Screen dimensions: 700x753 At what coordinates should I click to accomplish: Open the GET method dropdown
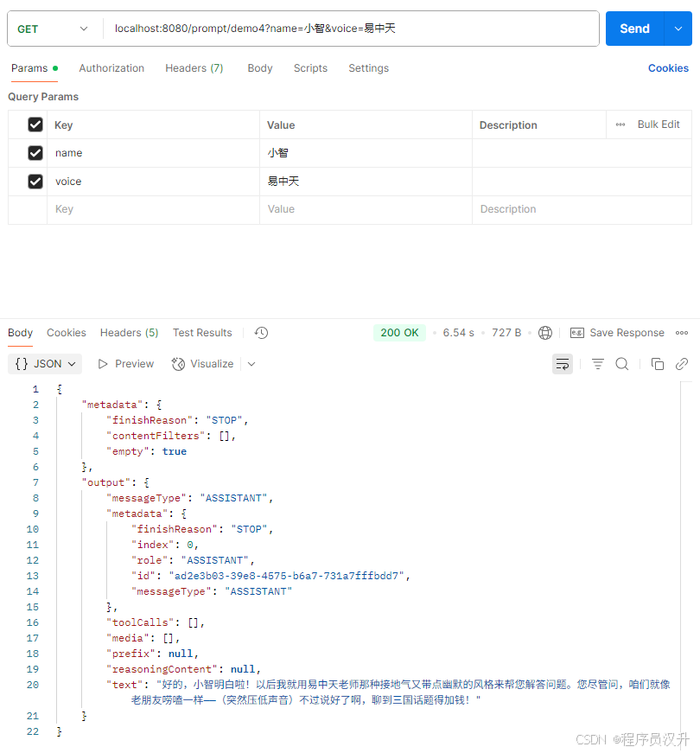click(x=53, y=29)
